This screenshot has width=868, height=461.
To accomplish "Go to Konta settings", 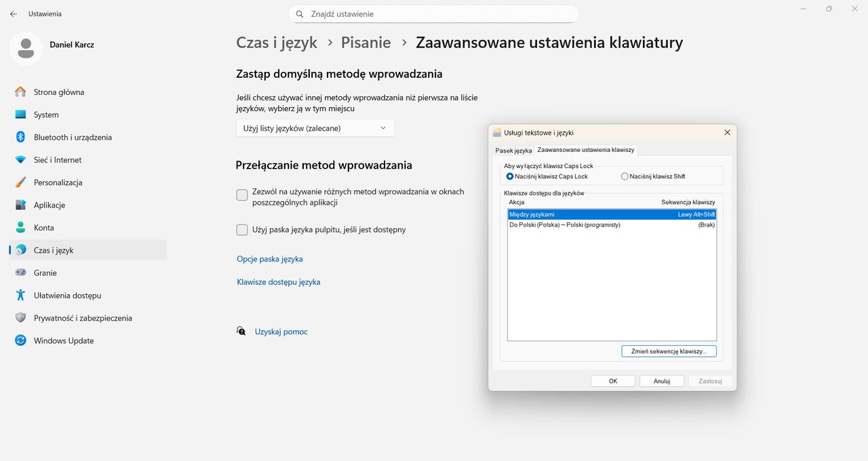I will click(x=44, y=227).
